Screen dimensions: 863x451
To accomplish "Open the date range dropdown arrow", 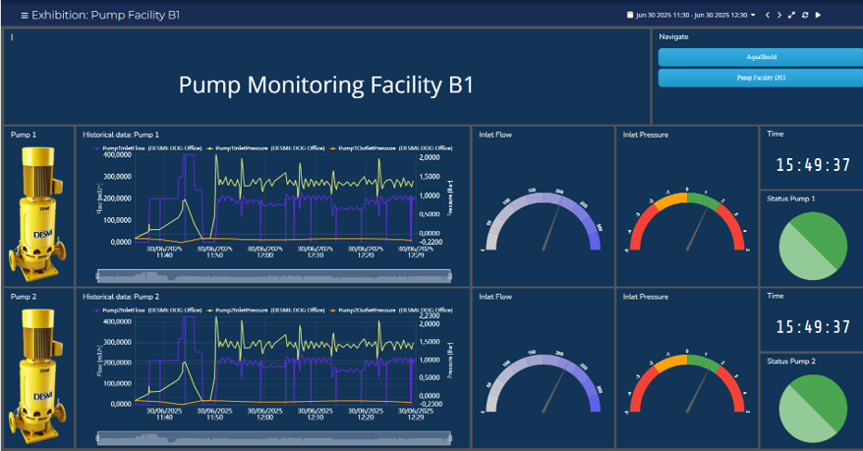I will 753,15.
